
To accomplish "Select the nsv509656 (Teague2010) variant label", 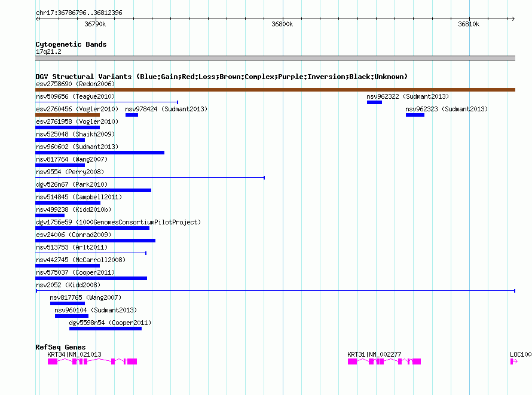I will [x=75, y=96].
